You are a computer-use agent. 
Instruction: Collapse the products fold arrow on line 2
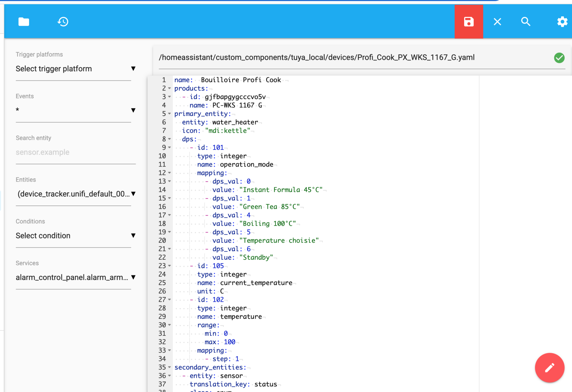(169, 89)
